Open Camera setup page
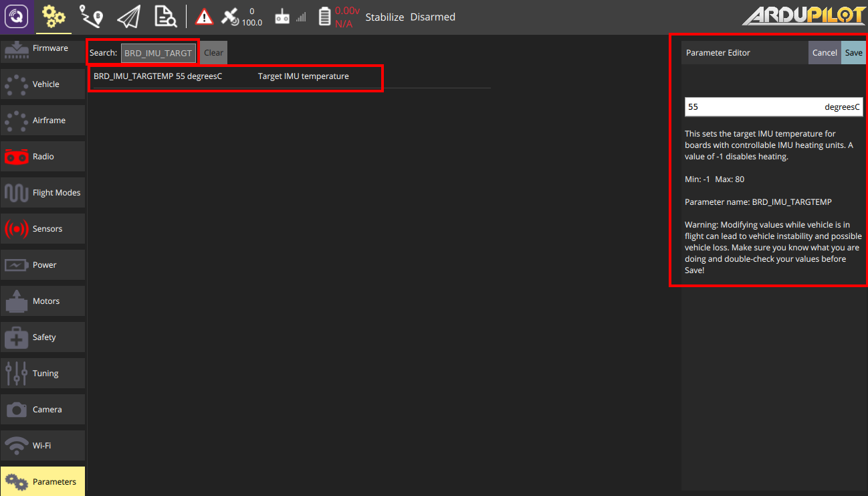The width and height of the screenshot is (868, 496). point(43,410)
